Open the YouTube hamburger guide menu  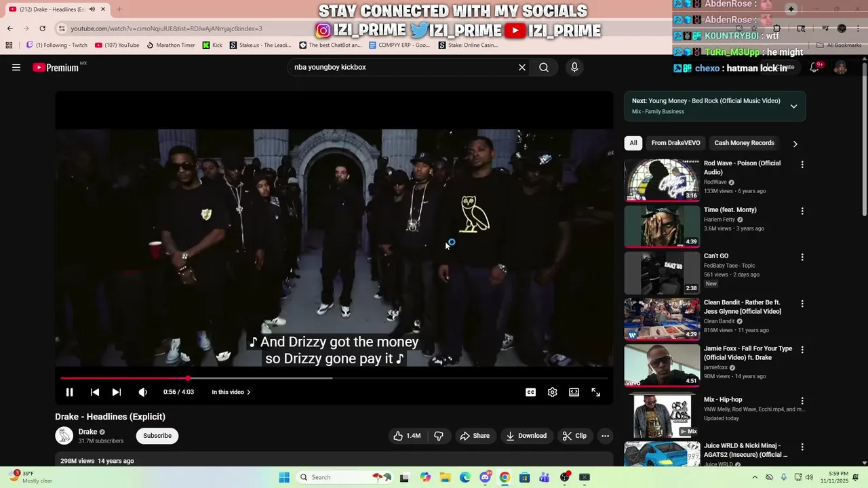click(16, 67)
